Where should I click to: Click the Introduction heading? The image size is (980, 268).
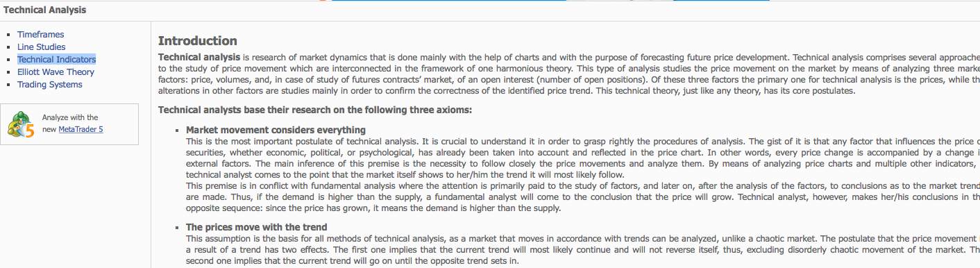point(198,41)
